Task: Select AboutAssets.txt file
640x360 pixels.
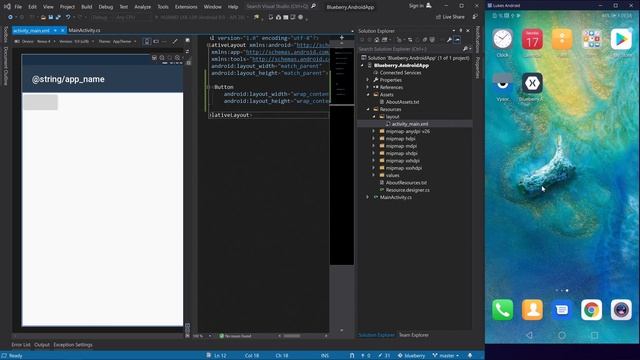Action: [x=402, y=102]
